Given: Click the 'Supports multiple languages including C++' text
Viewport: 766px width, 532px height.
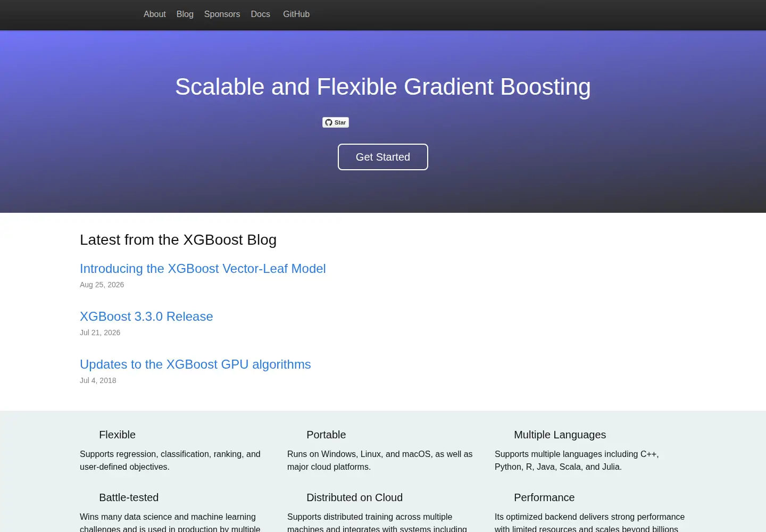Looking at the screenshot, I should tap(577, 460).
